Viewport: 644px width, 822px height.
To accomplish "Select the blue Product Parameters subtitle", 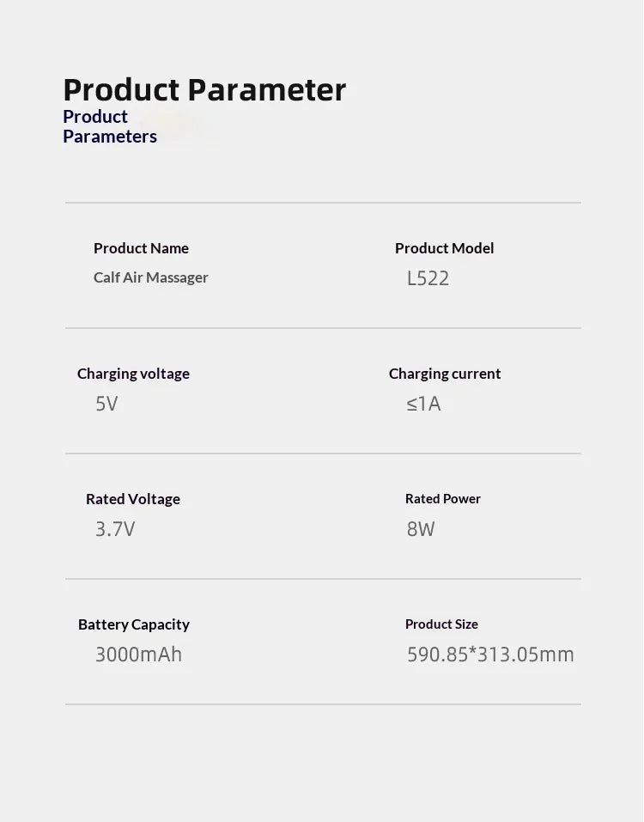I will click(x=110, y=126).
